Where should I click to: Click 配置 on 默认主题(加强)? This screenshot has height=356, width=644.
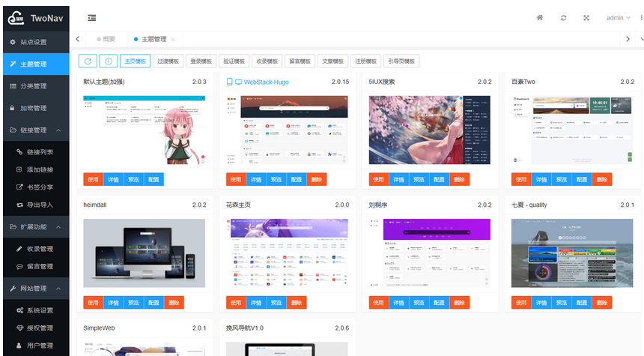coord(154,179)
